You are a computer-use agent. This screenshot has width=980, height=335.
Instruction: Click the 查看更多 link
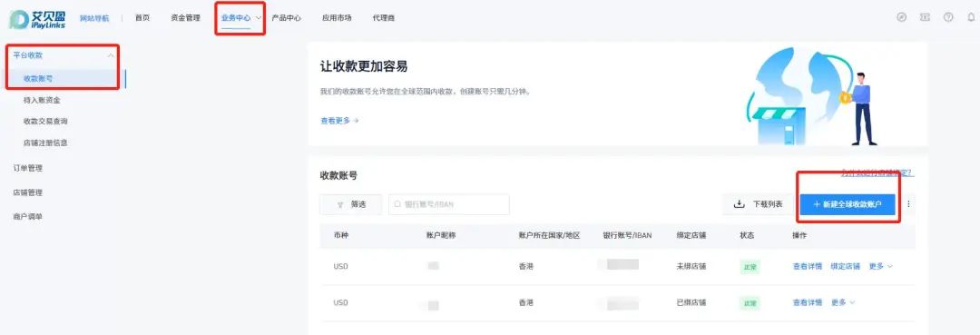coord(339,121)
